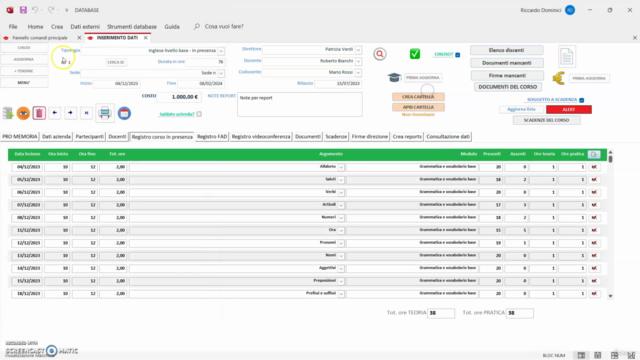
Task: Switch to the Registro FAD tab
Action: 212,136
